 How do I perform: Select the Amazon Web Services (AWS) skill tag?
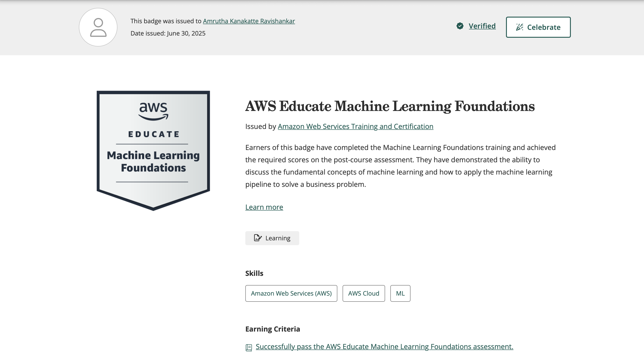pos(291,293)
